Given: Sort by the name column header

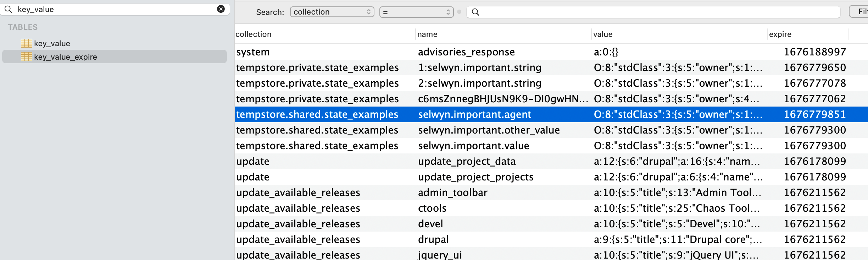Looking at the screenshot, I should pyautogui.click(x=503, y=34).
